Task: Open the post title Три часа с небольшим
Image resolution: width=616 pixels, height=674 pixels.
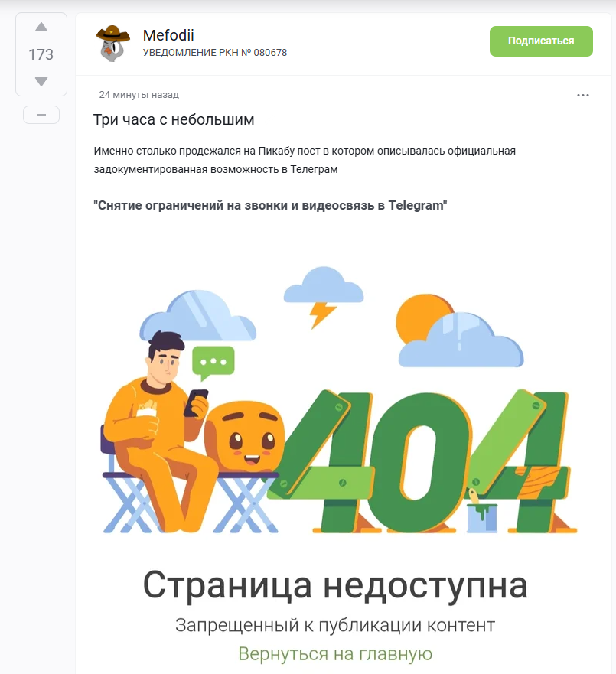Action: tap(174, 119)
